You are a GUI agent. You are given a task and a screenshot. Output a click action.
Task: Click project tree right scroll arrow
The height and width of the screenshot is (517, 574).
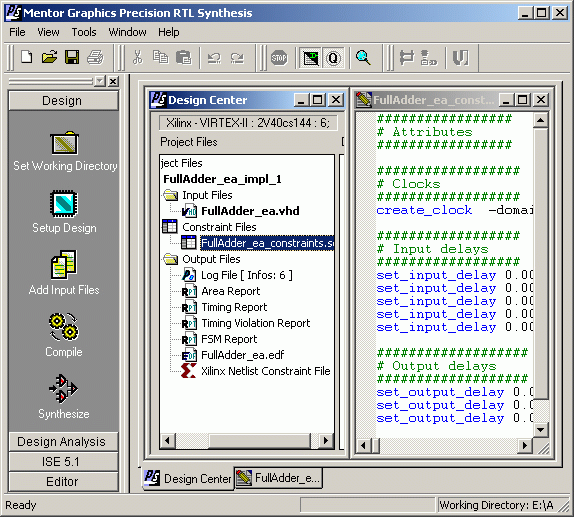tap(325, 440)
